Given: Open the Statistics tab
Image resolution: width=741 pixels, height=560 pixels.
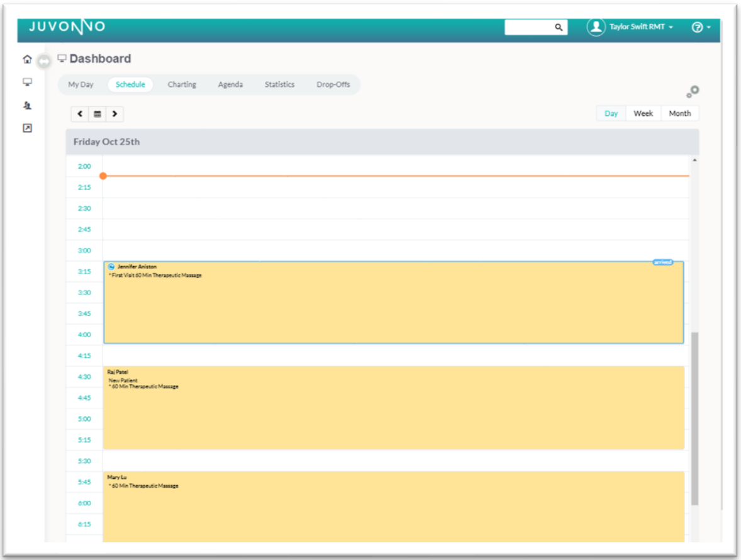Looking at the screenshot, I should pos(279,85).
